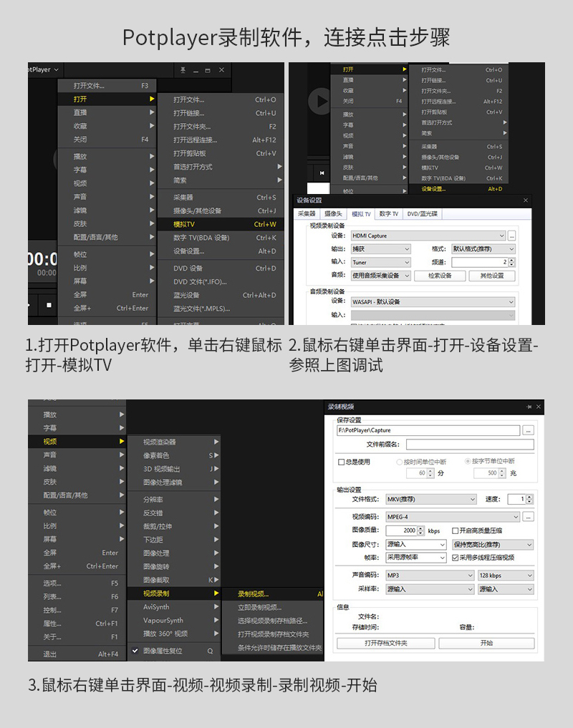This screenshot has height=728, width=573.
Task: Expand VapourSynth submenu
Action: 174,621
